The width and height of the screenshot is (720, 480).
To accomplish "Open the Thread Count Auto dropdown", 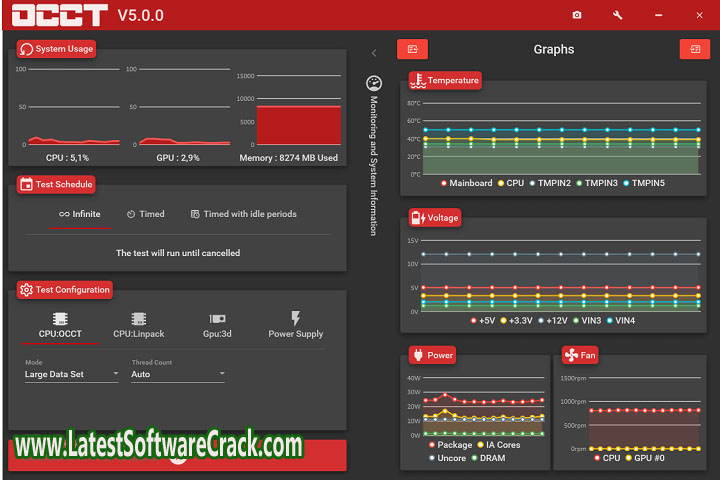I will tap(178, 374).
